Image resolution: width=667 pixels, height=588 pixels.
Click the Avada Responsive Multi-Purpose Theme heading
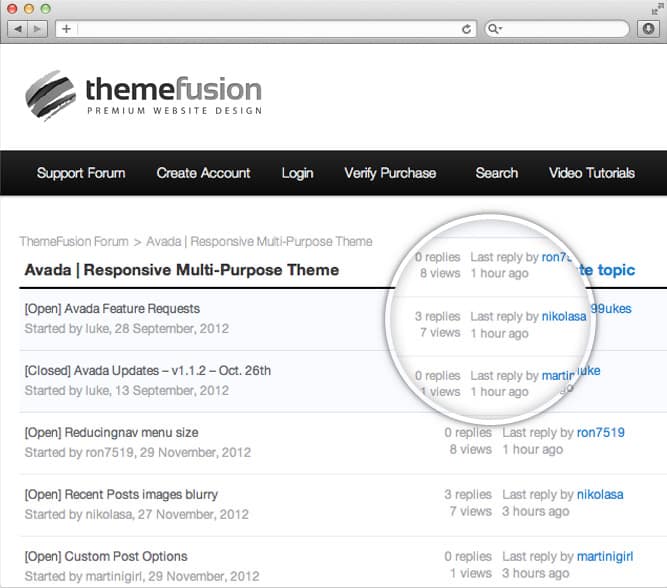pos(182,270)
